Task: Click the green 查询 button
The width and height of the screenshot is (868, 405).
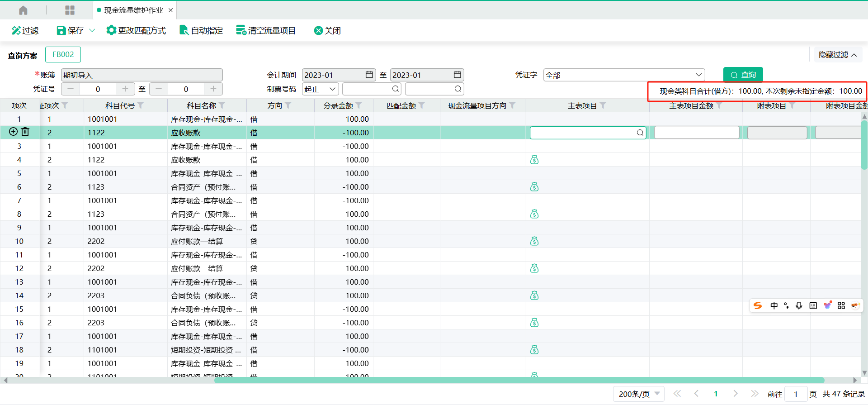Action: pyautogui.click(x=743, y=75)
